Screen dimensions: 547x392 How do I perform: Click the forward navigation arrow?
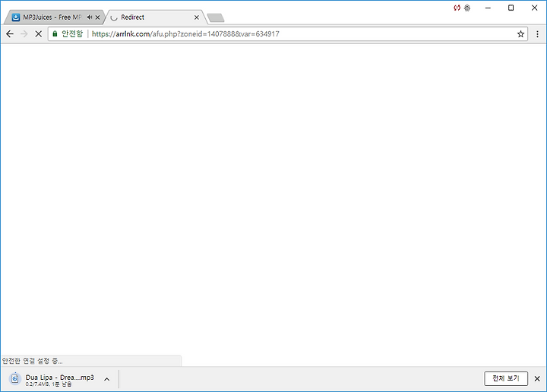[24, 34]
